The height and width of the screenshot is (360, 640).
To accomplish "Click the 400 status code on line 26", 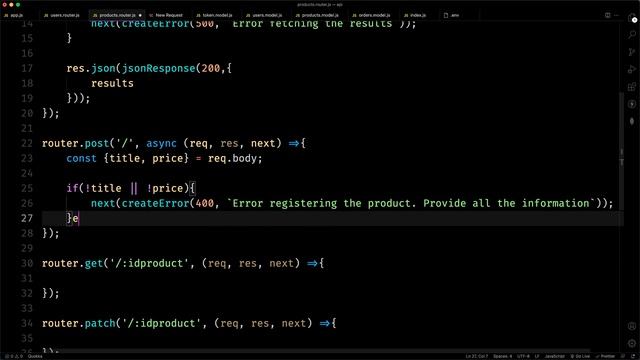I will tap(204, 203).
